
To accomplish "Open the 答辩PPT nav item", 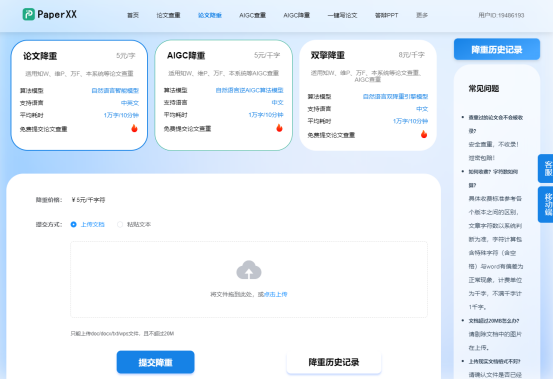I will (x=387, y=15).
